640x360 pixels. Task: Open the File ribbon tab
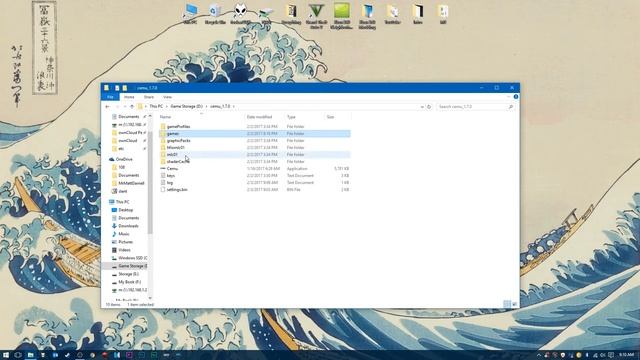point(110,97)
